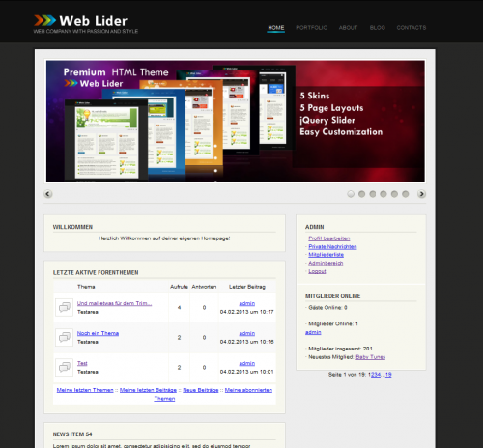Select the first slider pagination dot
483x448 pixels.
[x=351, y=194]
